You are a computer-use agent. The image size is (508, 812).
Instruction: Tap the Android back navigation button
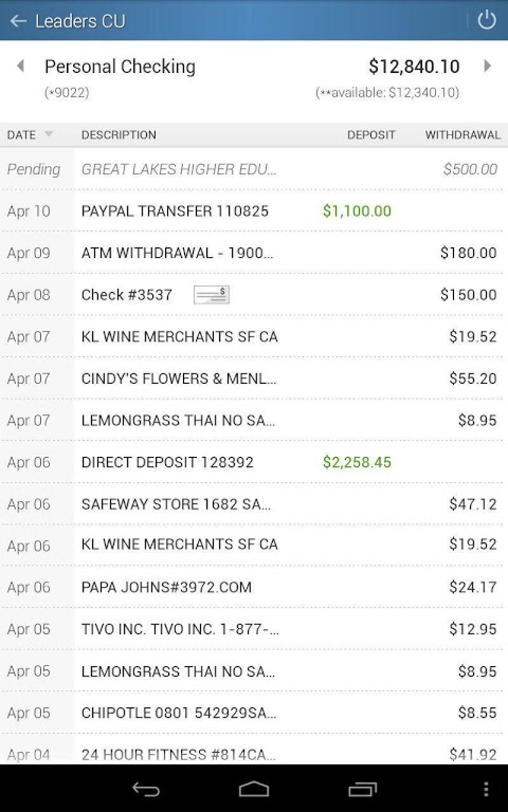[146, 790]
